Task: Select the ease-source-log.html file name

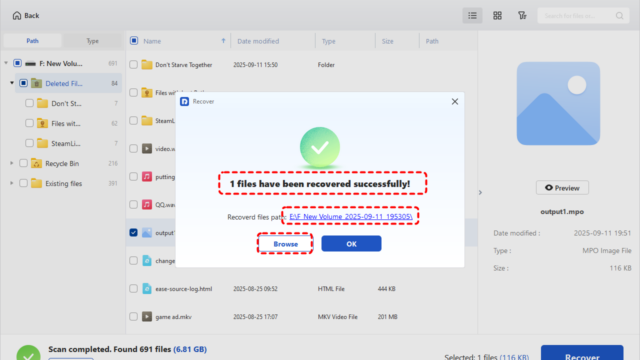Action: click(184, 289)
